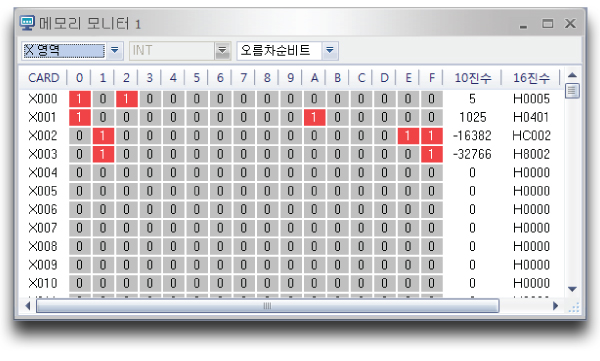Click the vertical scrollbar down arrow
This screenshot has height=361, width=600.
572,289
